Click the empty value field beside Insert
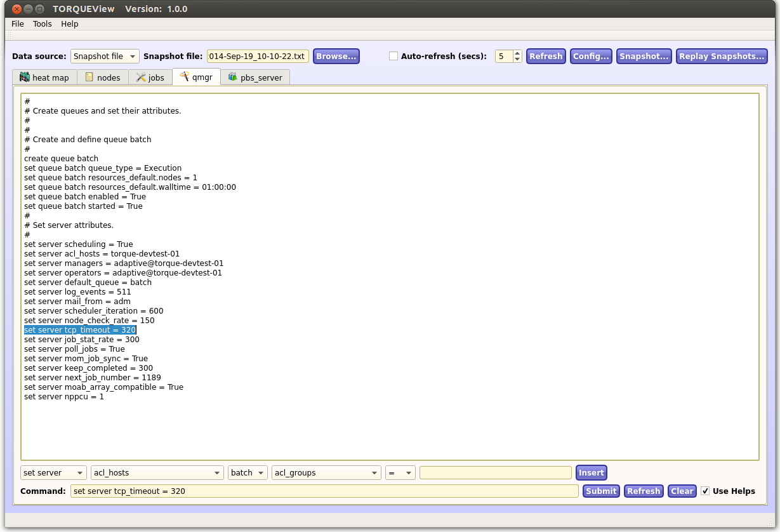The height and width of the screenshot is (532, 780). [x=496, y=473]
